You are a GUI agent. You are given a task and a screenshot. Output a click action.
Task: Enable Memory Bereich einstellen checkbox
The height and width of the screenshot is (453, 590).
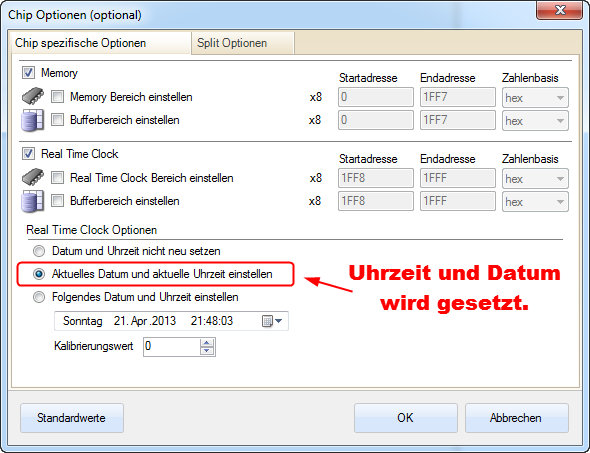[57, 97]
